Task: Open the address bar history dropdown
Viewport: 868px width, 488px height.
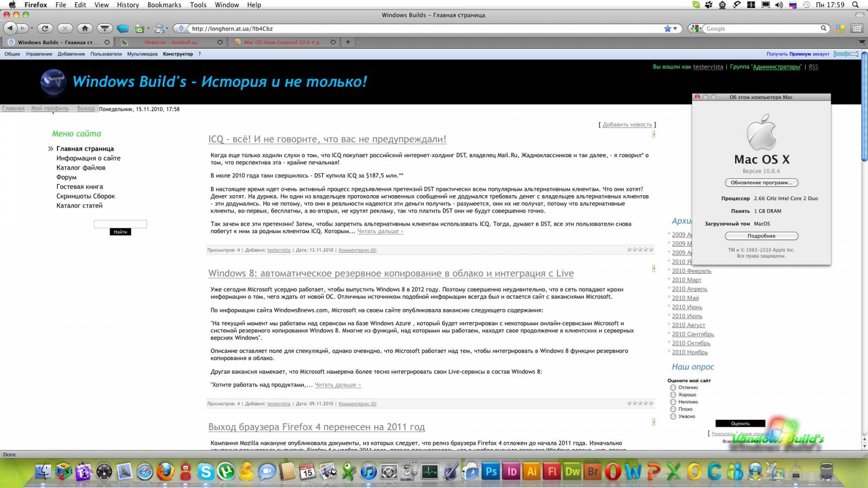Action: point(675,29)
